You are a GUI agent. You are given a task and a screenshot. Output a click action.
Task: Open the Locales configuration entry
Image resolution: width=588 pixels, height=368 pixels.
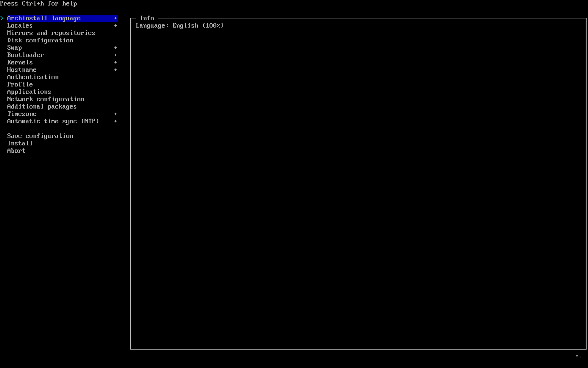tap(20, 25)
